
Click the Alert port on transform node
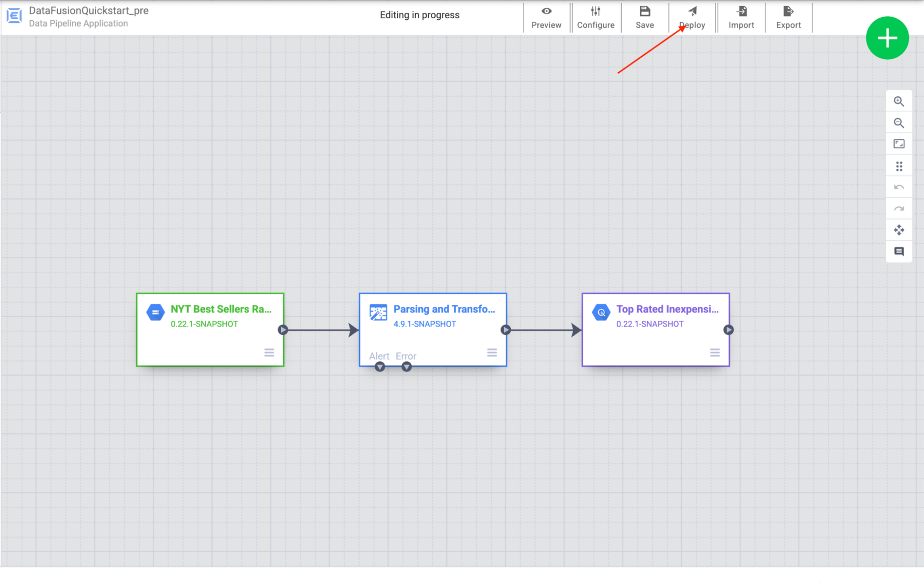(x=380, y=367)
